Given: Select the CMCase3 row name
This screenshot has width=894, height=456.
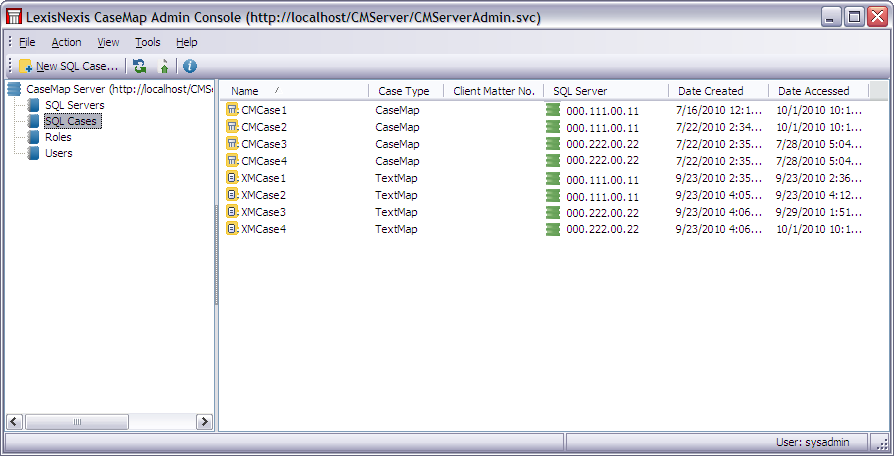Looking at the screenshot, I should pyautogui.click(x=264, y=144).
